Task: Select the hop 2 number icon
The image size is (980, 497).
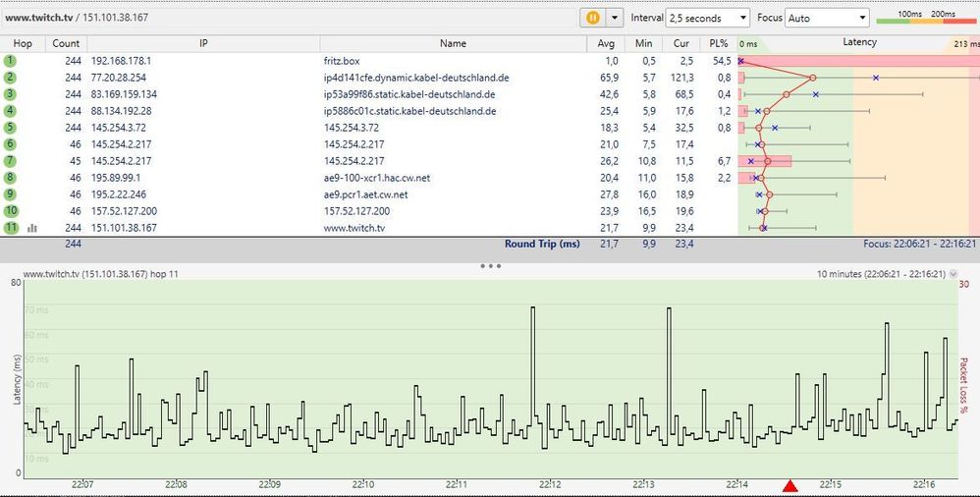Action: (x=11, y=78)
